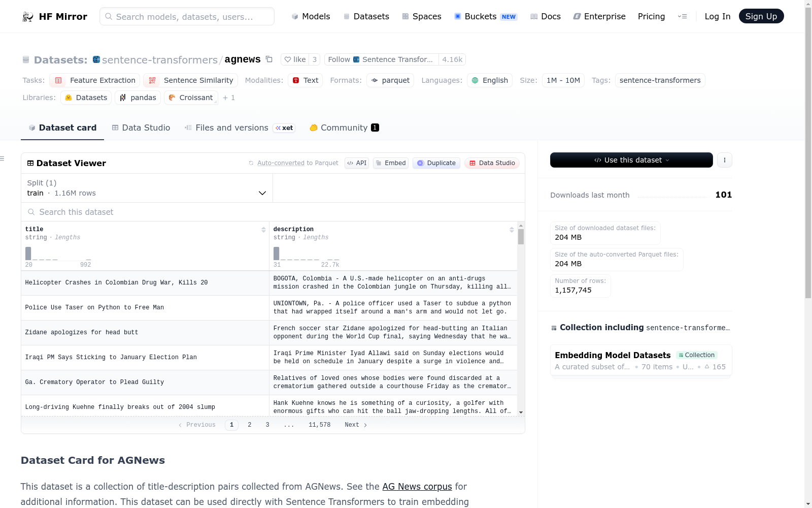Viewport: 812px width, 508px height.
Task: Go to page 3 of the dataset
Action: tap(267, 425)
